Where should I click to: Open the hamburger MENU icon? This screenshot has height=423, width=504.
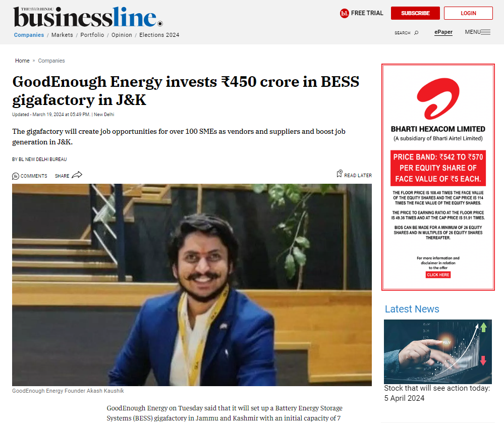click(486, 32)
